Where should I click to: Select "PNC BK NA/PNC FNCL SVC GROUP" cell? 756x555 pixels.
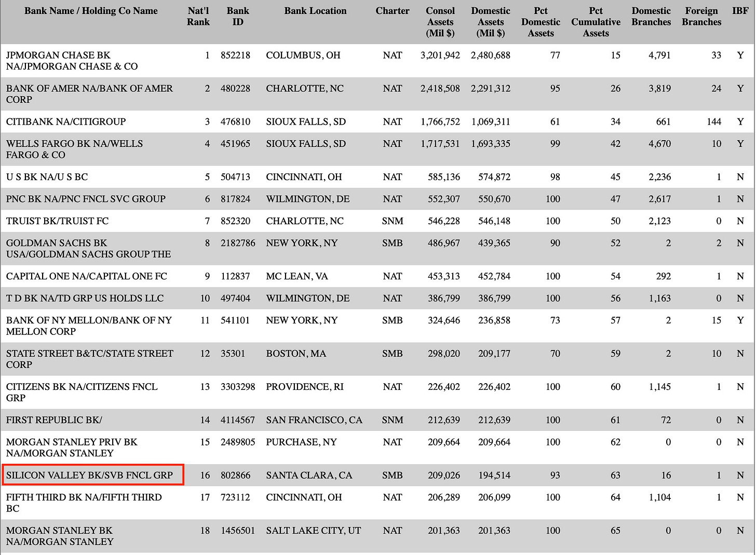click(x=86, y=199)
